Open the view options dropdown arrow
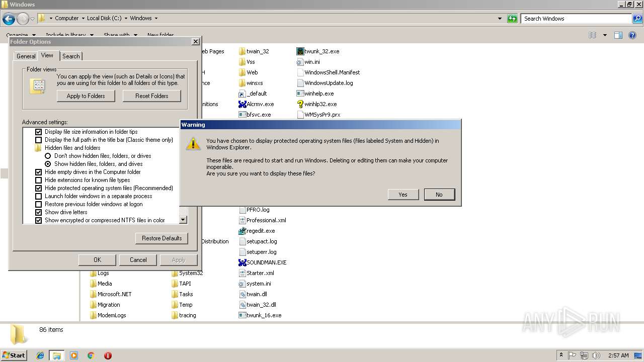The image size is (644, 362). 605,35
